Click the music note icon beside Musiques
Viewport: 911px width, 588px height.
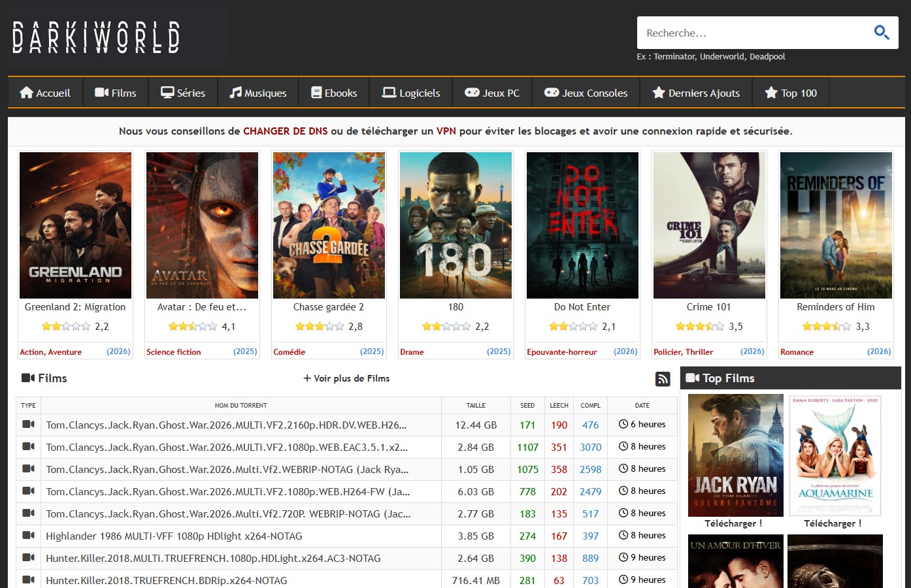pyautogui.click(x=235, y=93)
